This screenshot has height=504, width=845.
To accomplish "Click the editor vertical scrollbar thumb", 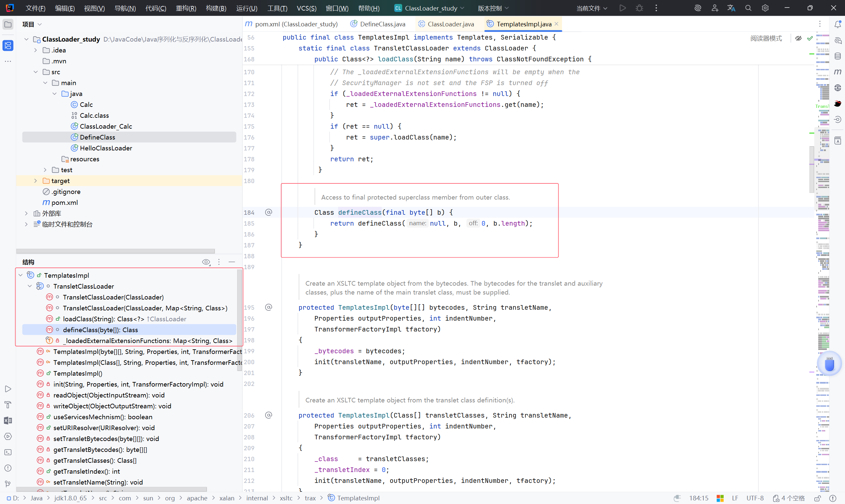I will coord(812,169).
